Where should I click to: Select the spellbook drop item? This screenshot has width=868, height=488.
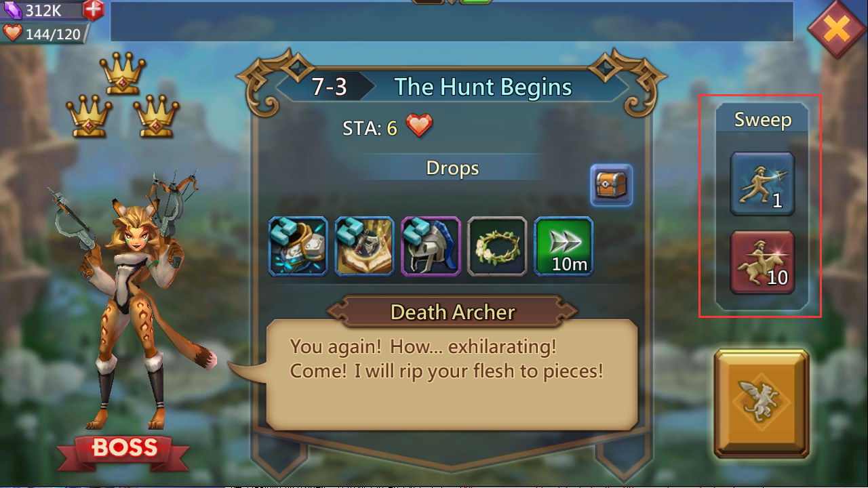[x=365, y=246]
